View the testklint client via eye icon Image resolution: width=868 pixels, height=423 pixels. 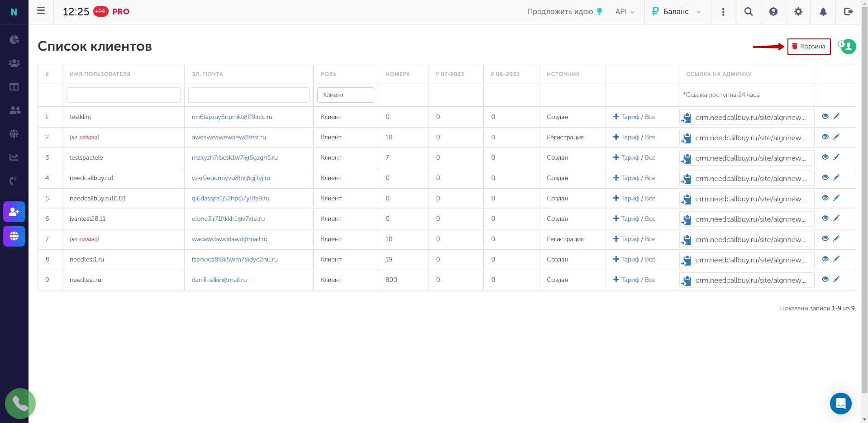point(825,116)
